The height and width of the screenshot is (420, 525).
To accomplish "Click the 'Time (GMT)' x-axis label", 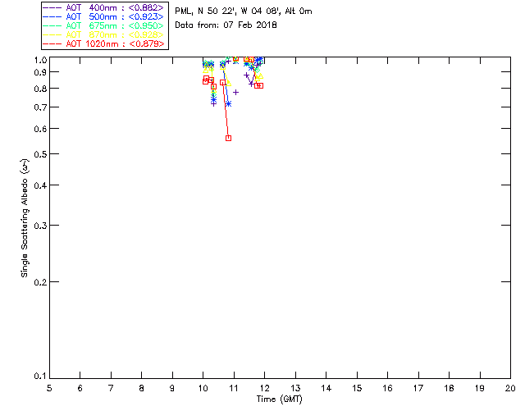I will (x=279, y=399).
